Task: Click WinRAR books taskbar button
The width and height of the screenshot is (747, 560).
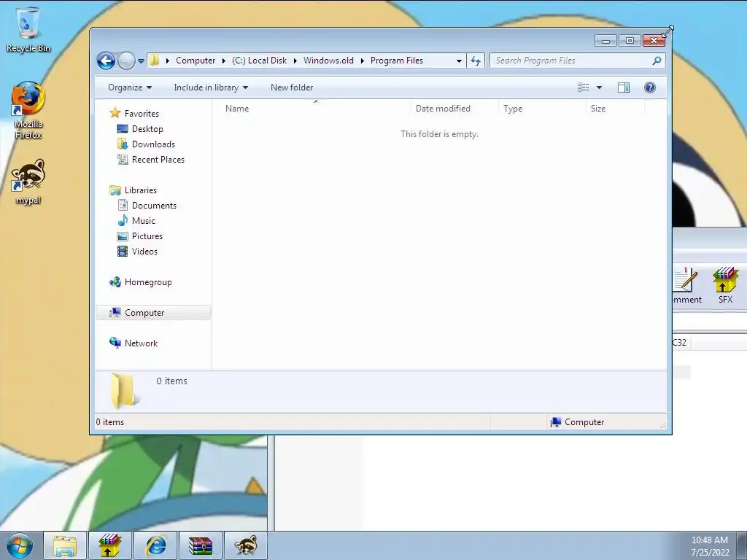Action: 201,545
